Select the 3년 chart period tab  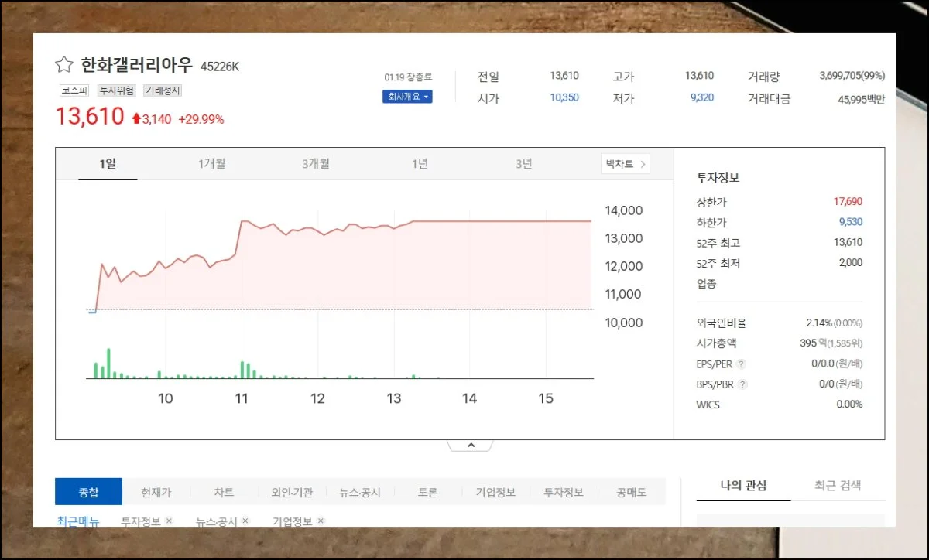pyautogui.click(x=524, y=164)
